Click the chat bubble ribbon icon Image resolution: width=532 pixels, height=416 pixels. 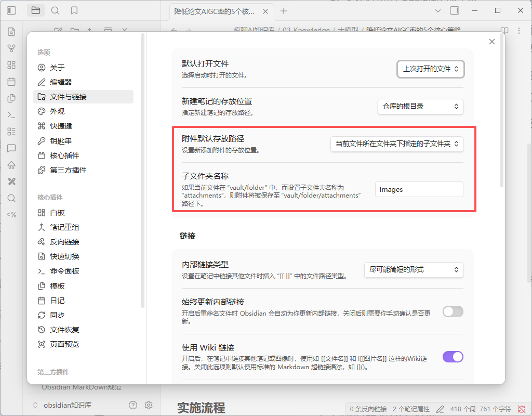(x=11, y=148)
